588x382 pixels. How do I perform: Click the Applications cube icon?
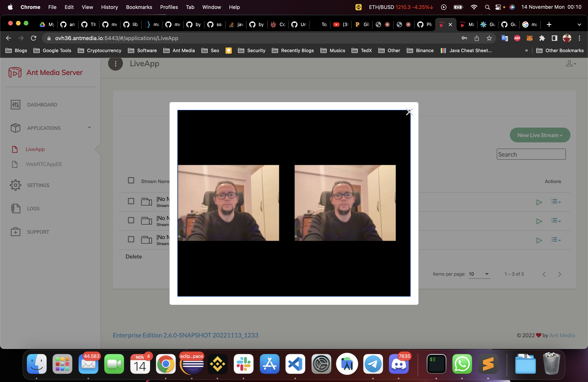(x=16, y=128)
